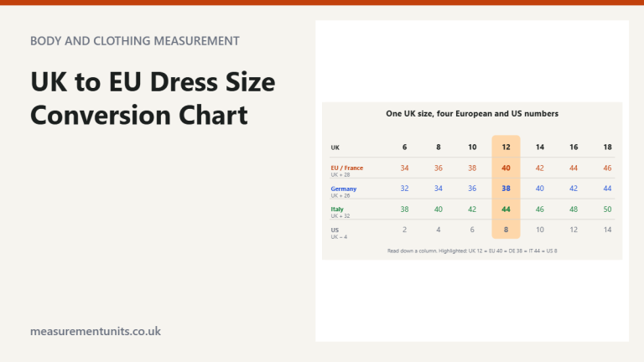This screenshot has width=644, height=362.
Task: Select the "Germany" row label
Action: (x=343, y=189)
